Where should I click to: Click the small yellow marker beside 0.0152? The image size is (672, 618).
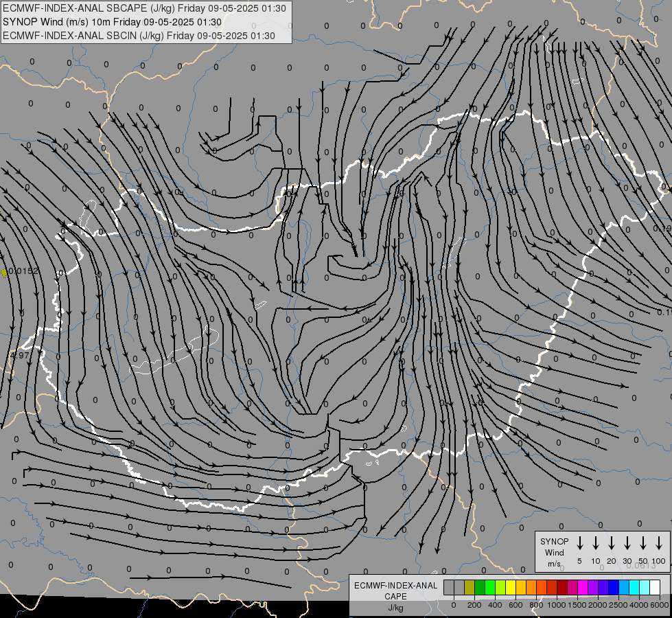coord(4,273)
